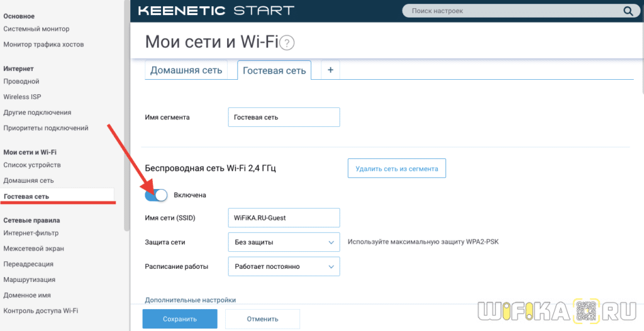The image size is (644, 331).
Task: Open the help question mark icon
Action: pyautogui.click(x=287, y=43)
